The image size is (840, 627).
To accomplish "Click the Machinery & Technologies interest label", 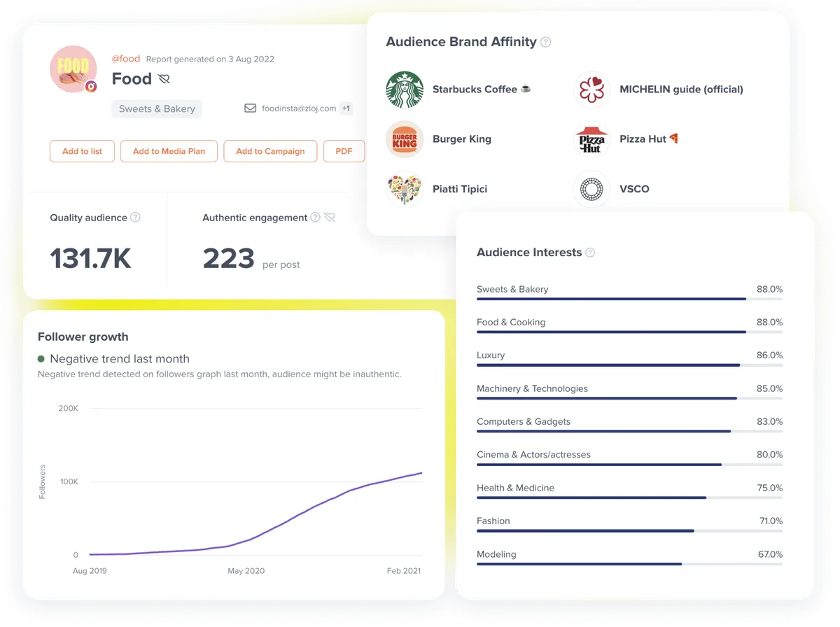I will (532, 388).
